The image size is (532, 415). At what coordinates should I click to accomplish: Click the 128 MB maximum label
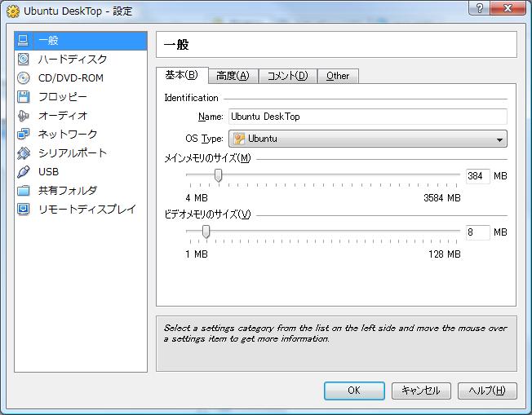[445, 254]
